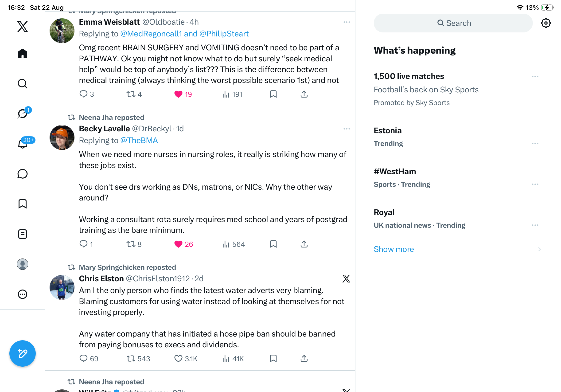Open the Messages chat bubble icon

[23, 174]
